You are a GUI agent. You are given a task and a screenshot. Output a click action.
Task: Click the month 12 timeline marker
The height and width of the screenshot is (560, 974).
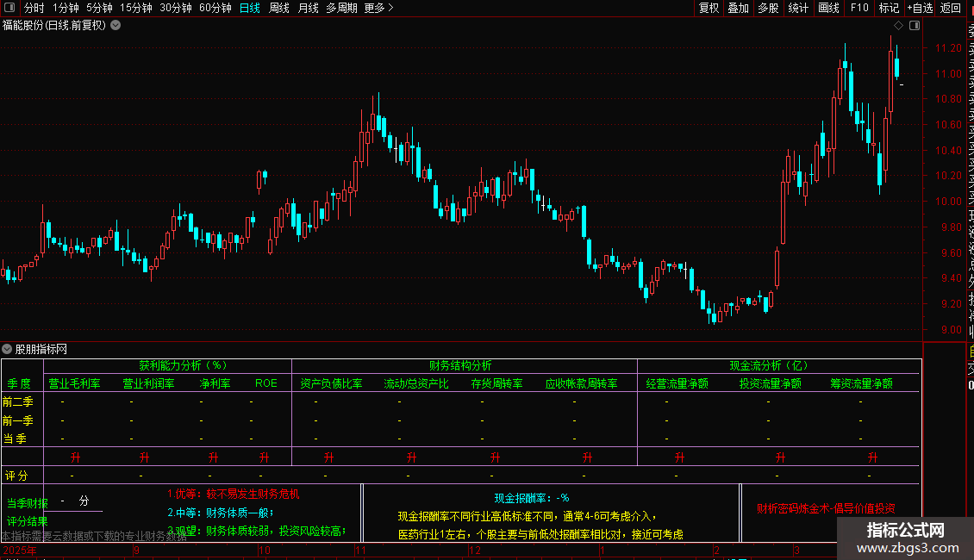[475, 550]
